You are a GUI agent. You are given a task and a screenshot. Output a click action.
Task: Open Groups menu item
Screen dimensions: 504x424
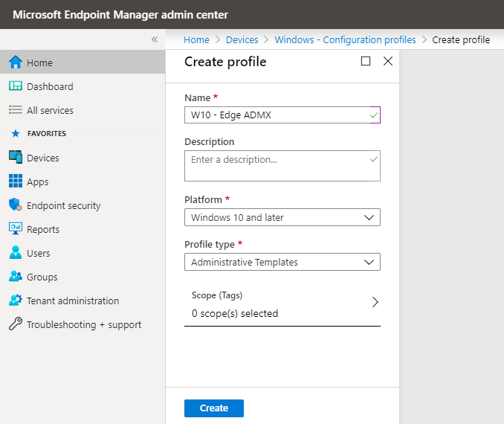pos(83,277)
